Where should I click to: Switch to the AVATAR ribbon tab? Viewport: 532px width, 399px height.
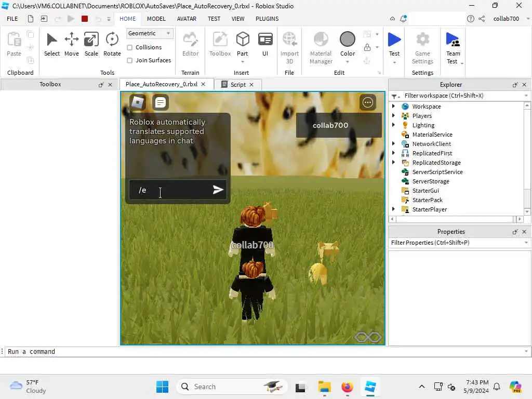pyautogui.click(x=187, y=19)
